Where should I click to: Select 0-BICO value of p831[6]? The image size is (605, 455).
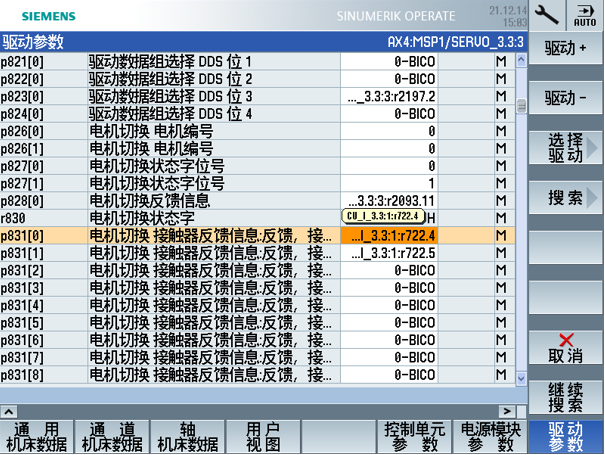point(389,340)
